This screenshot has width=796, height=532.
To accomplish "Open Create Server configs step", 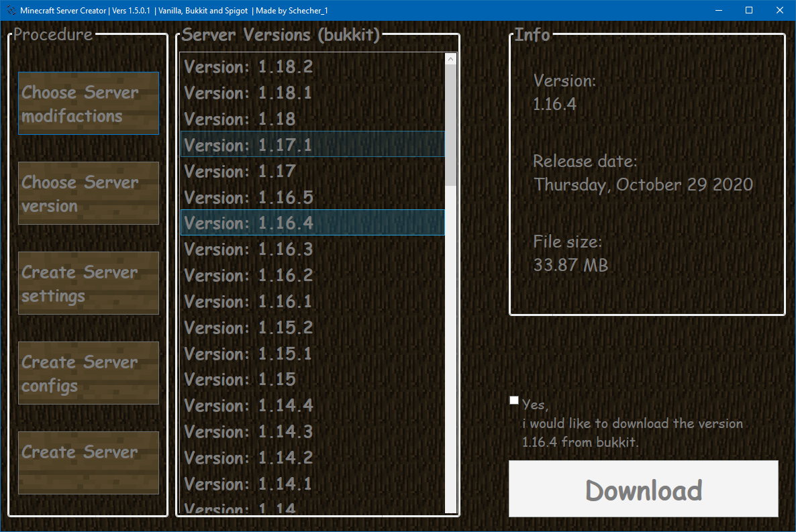I will (x=89, y=373).
